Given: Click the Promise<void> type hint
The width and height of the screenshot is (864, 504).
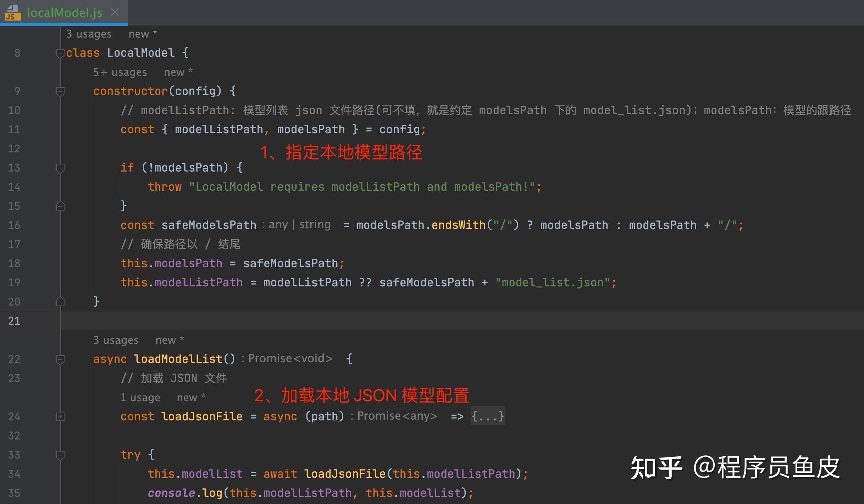Looking at the screenshot, I should click(x=290, y=359).
